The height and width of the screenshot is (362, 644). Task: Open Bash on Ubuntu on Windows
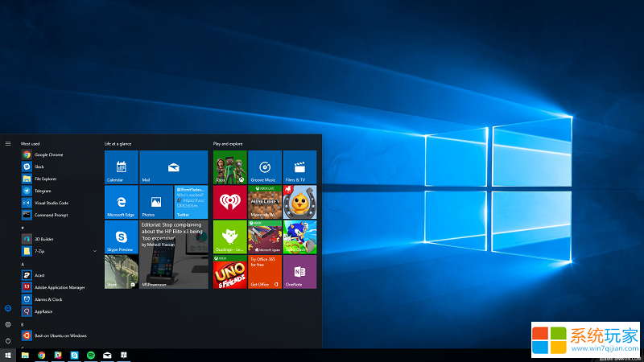pyautogui.click(x=60, y=335)
